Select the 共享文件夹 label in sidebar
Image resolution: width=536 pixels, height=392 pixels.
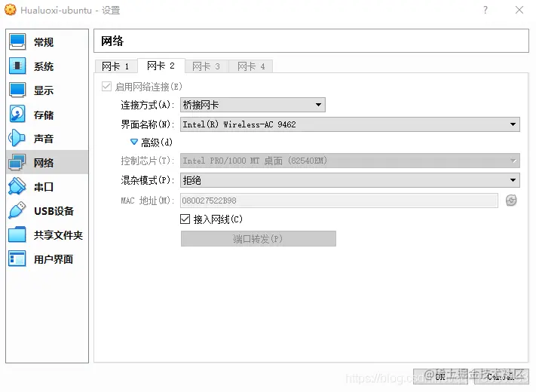click(x=58, y=235)
